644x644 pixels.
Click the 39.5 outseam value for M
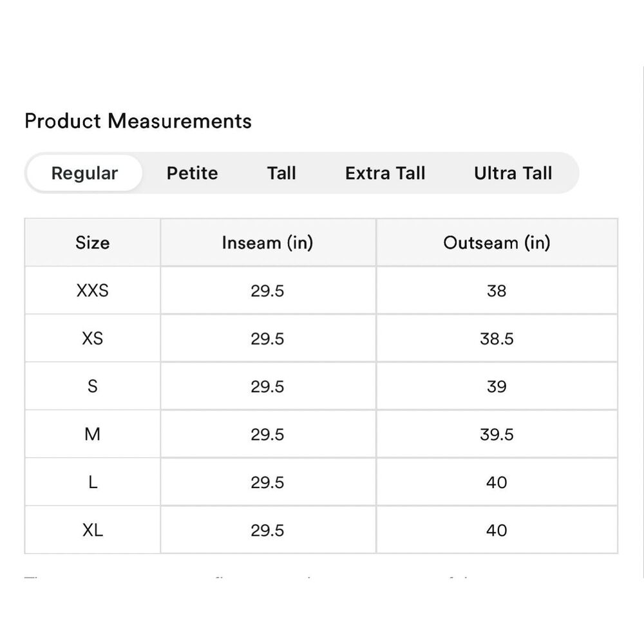(497, 435)
